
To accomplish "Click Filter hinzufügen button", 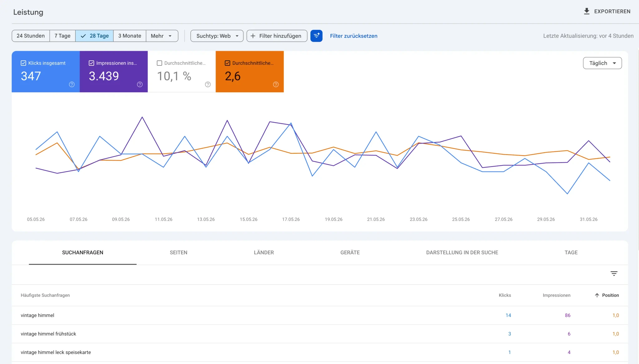I will pyautogui.click(x=277, y=36).
